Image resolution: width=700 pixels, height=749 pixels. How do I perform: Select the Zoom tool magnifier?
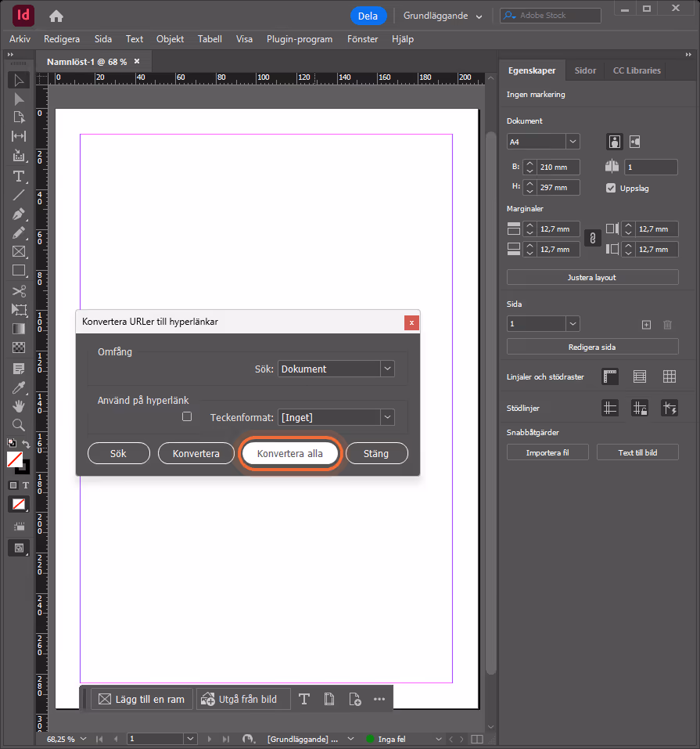click(x=19, y=425)
